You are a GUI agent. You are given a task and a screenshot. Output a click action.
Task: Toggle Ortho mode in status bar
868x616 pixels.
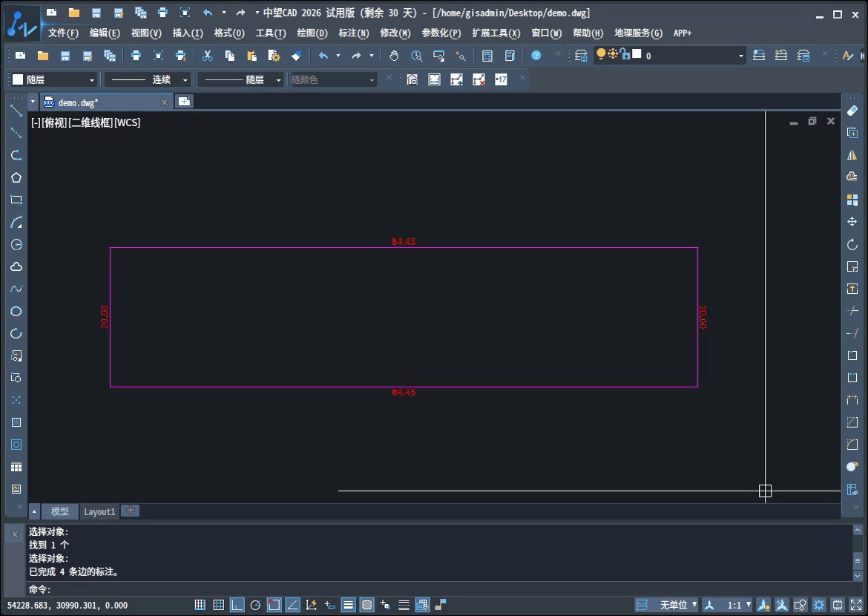pyautogui.click(x=237, y=605)
